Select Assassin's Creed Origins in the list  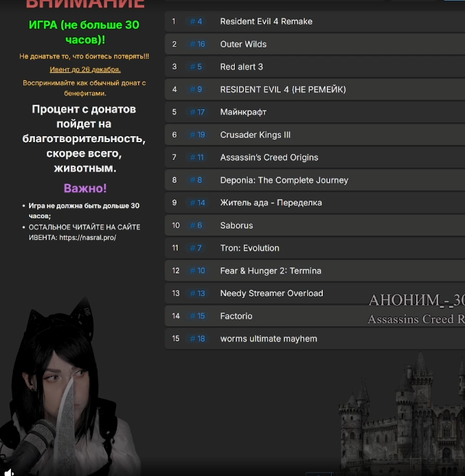point(315,157)
